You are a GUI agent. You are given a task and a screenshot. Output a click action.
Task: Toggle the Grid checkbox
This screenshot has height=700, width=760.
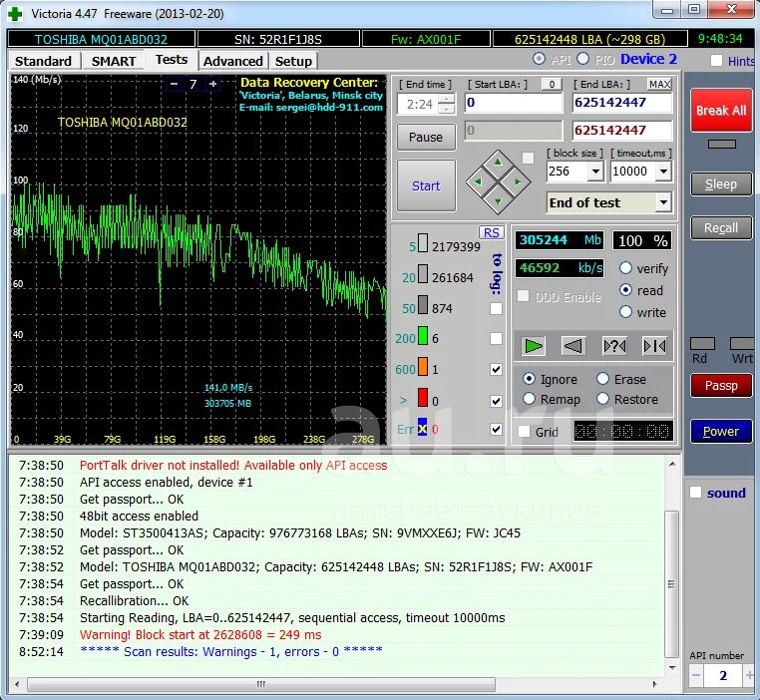524,431
